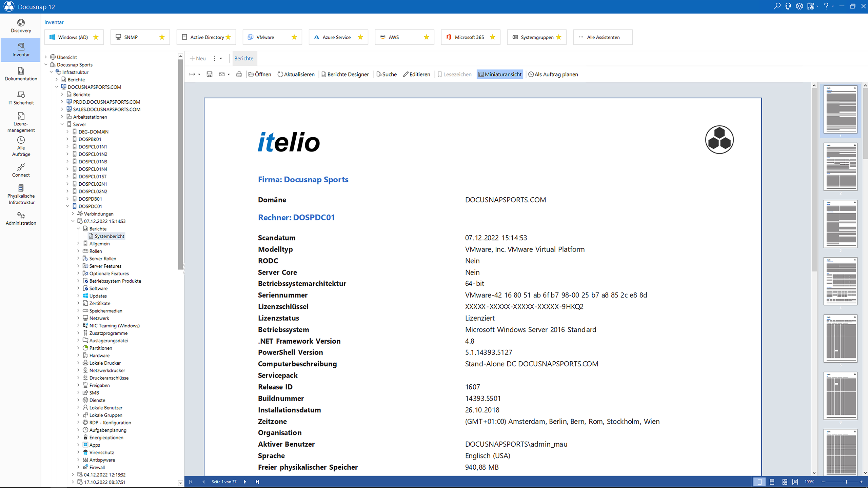Open the Inventar section in sidebar
The height and width of the screenshot is (488, 868).
[x=21, y=50]
